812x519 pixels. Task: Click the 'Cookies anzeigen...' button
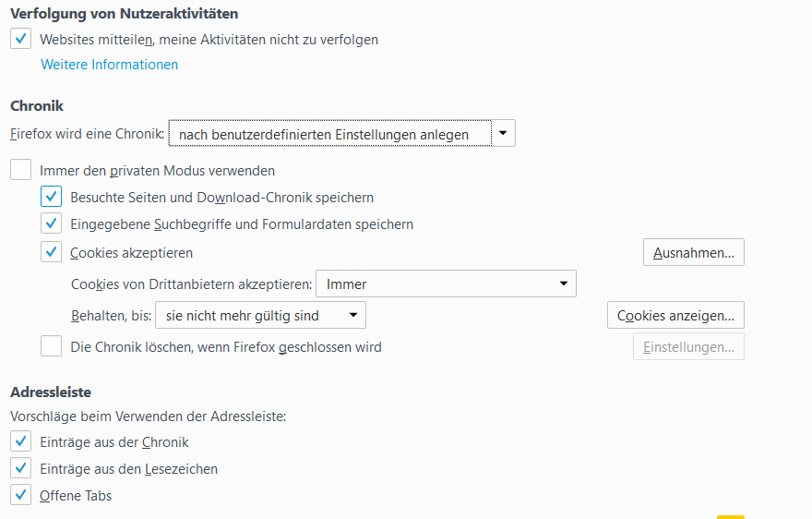click(675, 316)
